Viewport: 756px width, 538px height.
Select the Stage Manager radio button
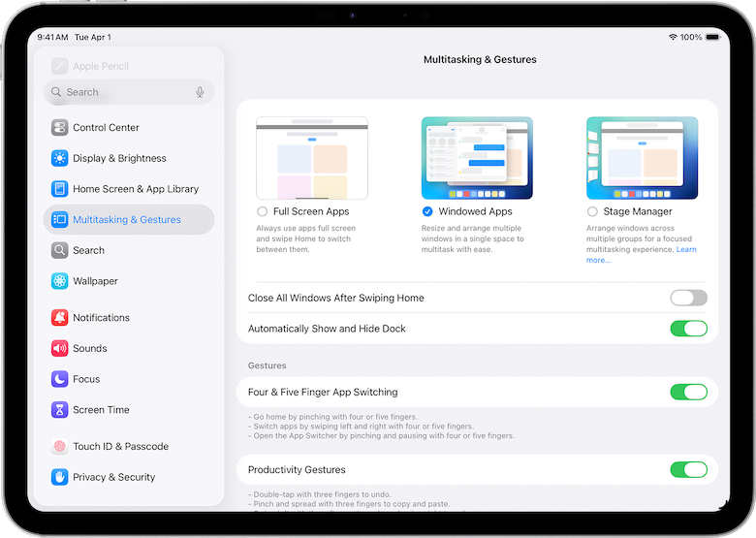592,211
